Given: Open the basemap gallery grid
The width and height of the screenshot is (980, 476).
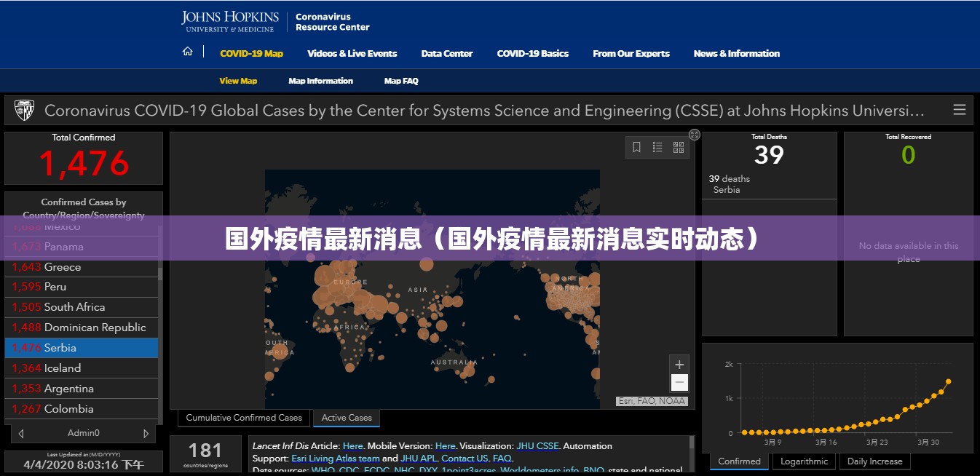Looking at the screenshot, I should coord(679,147).
